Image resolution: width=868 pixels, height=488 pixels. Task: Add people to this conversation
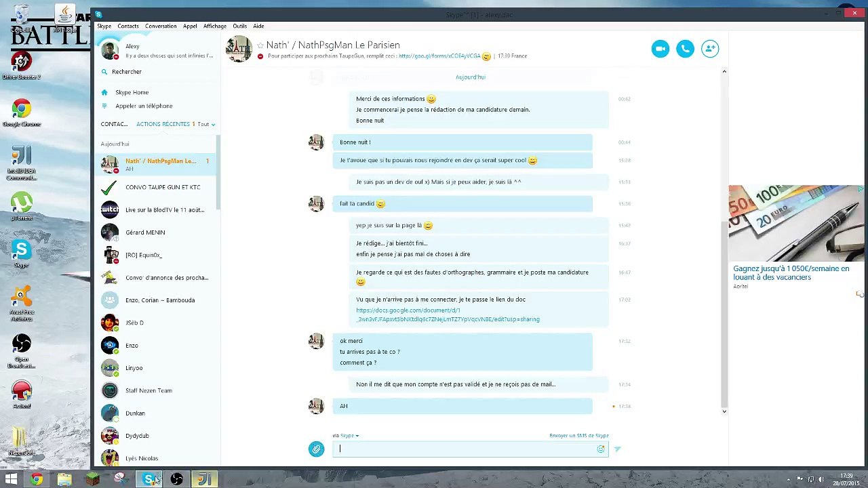pos(710,49)
